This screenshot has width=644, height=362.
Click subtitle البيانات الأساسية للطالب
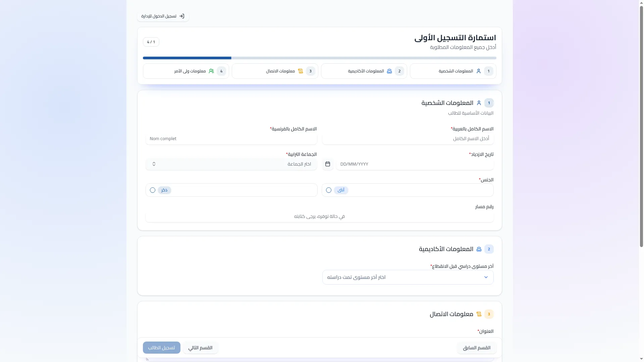(x=471, y=113)
